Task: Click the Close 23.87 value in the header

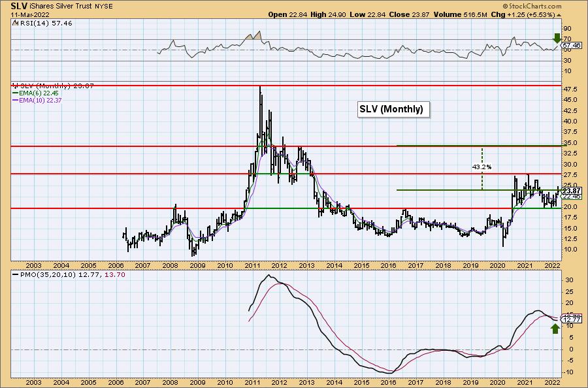Action: pos(410,14)
